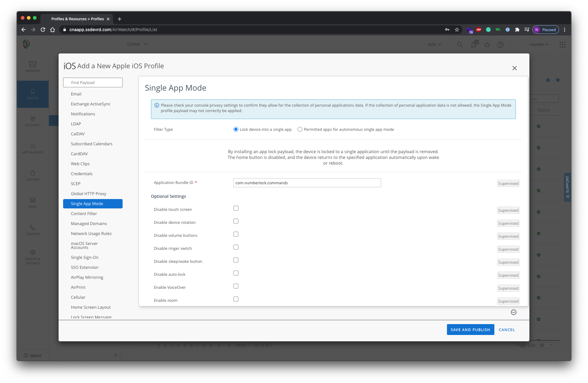
Task: Select the Web Clips payload
Action: tap(80, 164)
